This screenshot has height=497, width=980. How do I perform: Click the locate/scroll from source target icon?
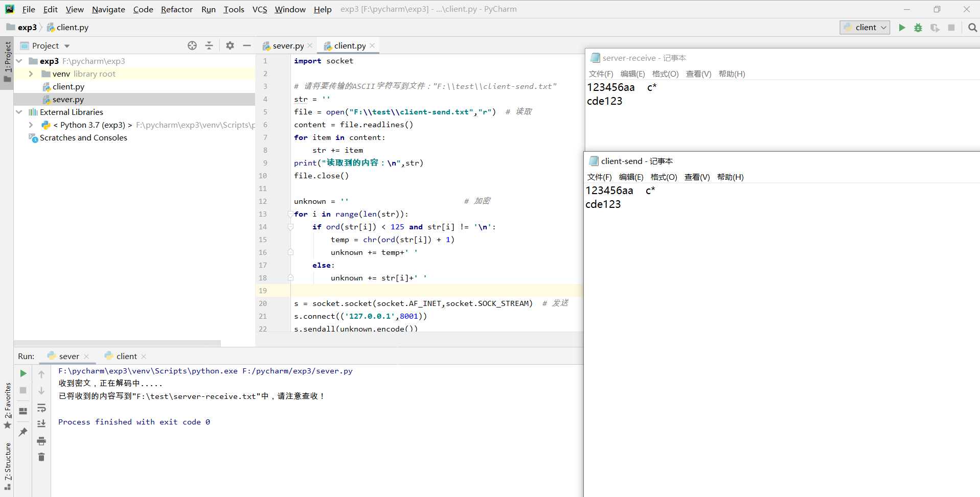point(192,45)
